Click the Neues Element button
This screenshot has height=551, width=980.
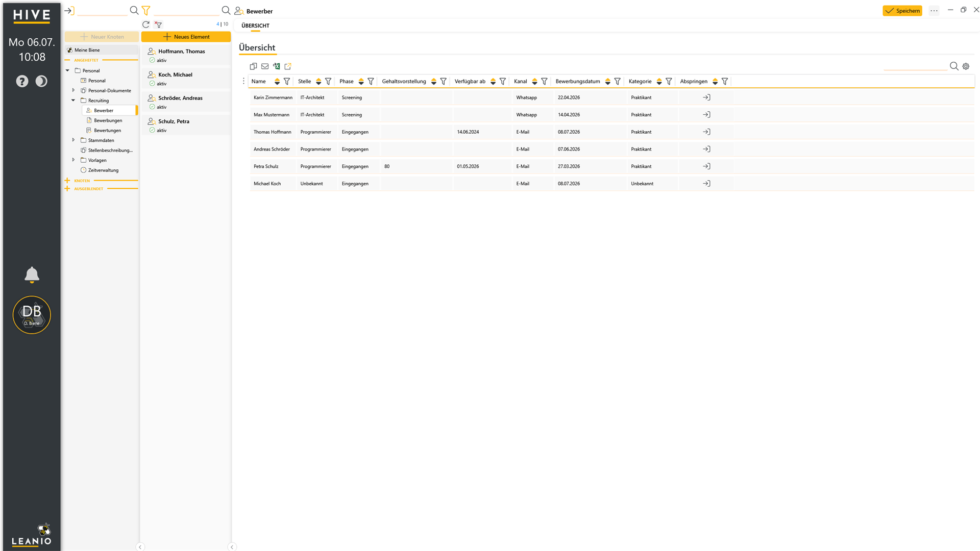point(186,37)
